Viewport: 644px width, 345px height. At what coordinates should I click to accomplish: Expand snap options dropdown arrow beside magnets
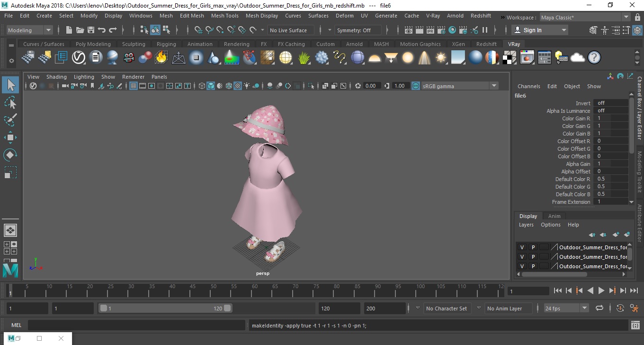click(262, 30)
